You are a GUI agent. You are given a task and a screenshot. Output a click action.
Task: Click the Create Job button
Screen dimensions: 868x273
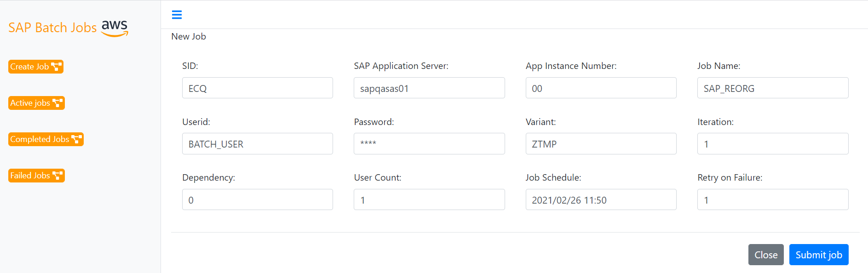coord(36,67)
